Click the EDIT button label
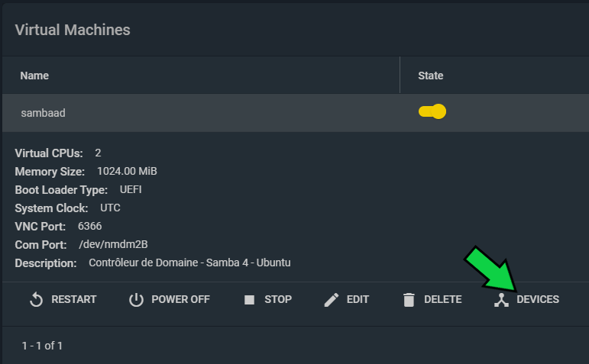Screen dimensions: 589x364 pyautogui.click(x=358, y=299)
